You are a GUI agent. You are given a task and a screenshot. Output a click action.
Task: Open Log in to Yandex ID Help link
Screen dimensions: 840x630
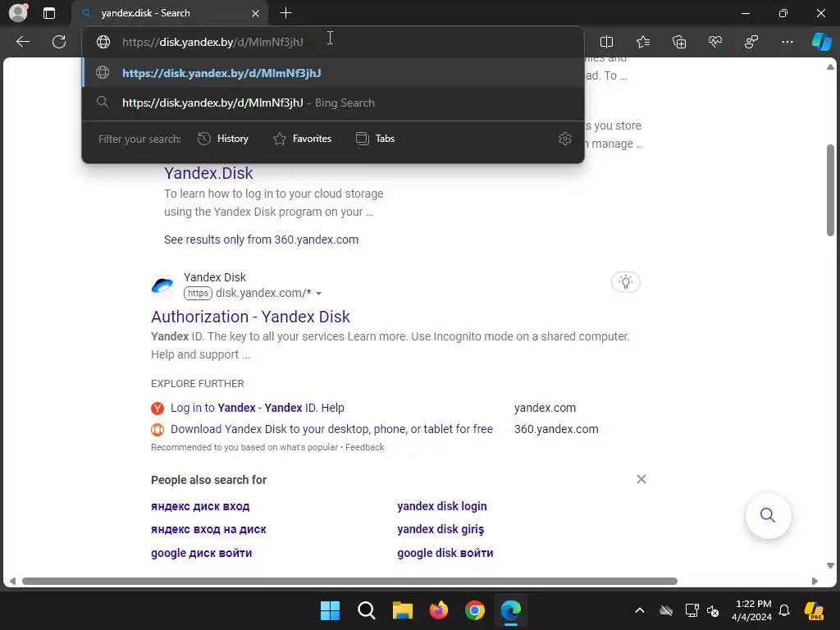coord(257,408)
